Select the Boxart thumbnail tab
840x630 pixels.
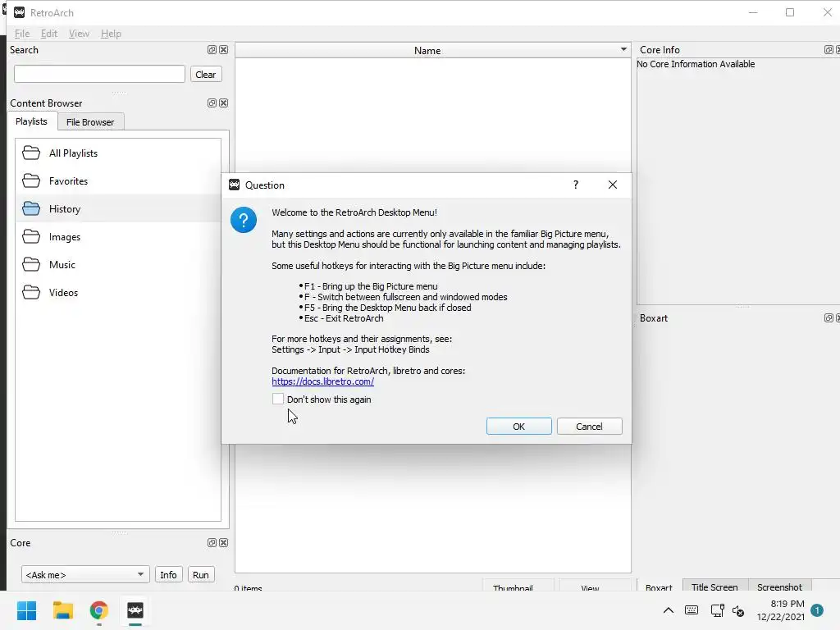(659, 587)
